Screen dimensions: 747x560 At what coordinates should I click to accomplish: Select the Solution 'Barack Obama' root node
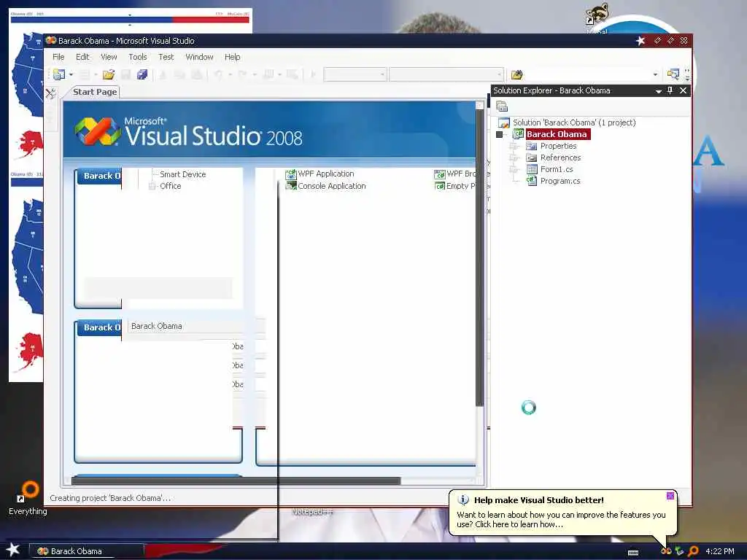coord(573,122)
